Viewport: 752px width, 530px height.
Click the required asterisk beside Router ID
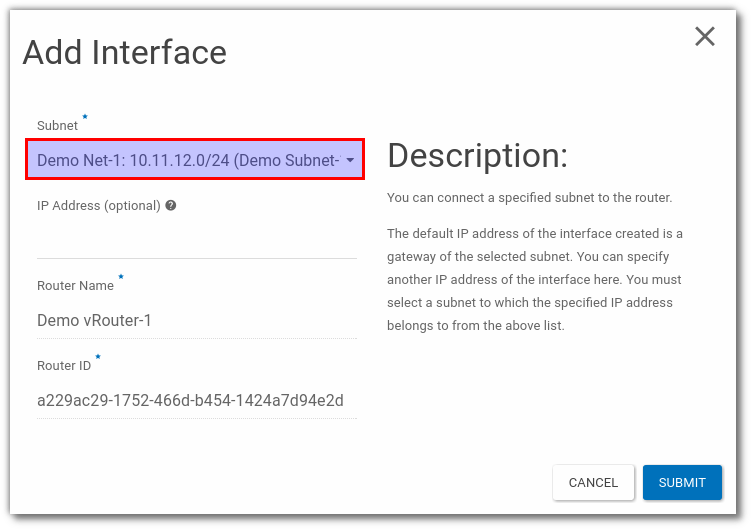click(98, 357)
